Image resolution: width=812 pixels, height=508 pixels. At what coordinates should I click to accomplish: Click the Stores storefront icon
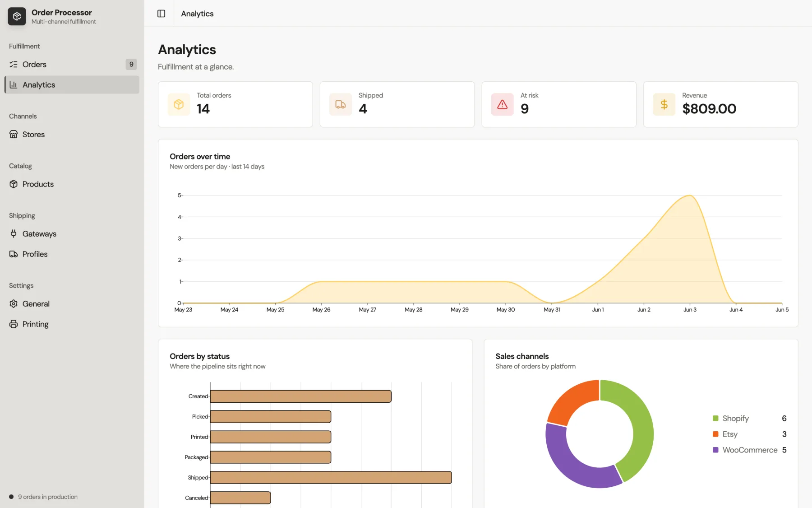[x=14, y=135]
